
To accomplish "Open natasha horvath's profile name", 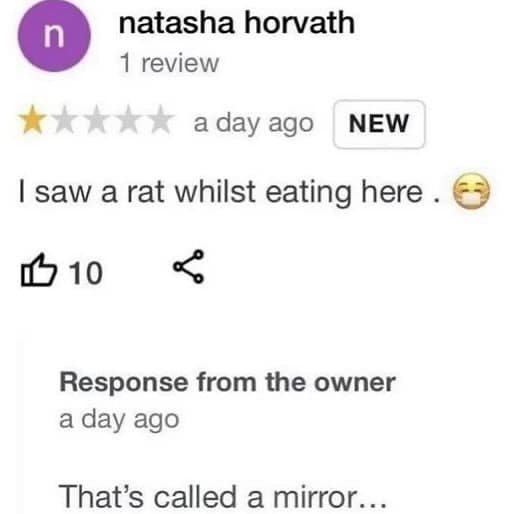I will point(236,23).
